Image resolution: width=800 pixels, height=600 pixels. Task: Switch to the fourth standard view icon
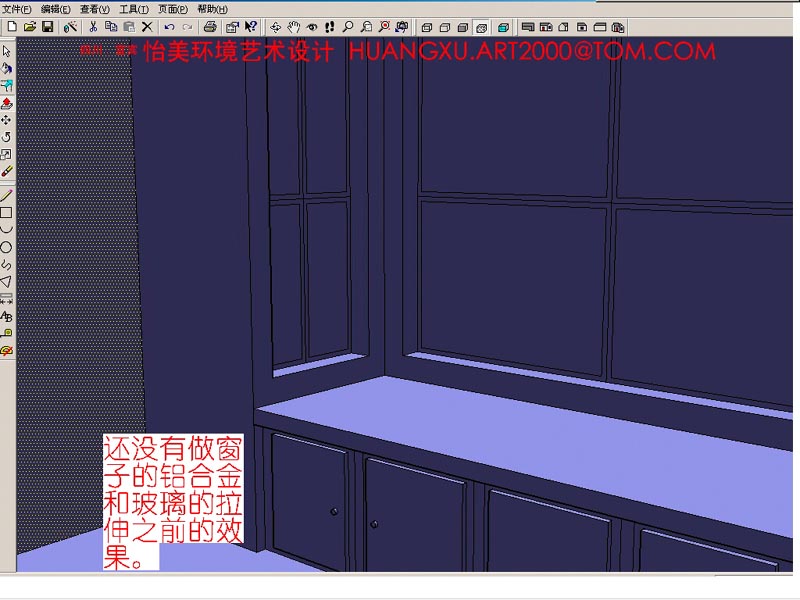[x=582, y=27]
